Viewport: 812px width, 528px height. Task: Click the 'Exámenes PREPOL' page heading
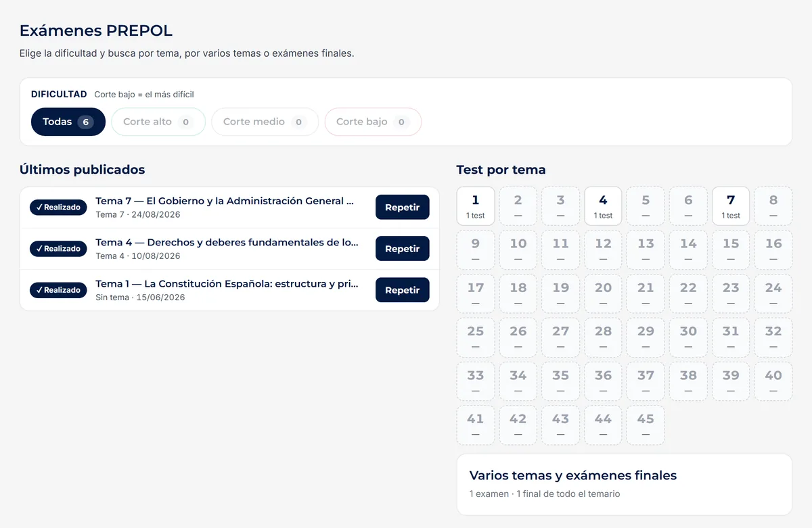click(96, 30)
